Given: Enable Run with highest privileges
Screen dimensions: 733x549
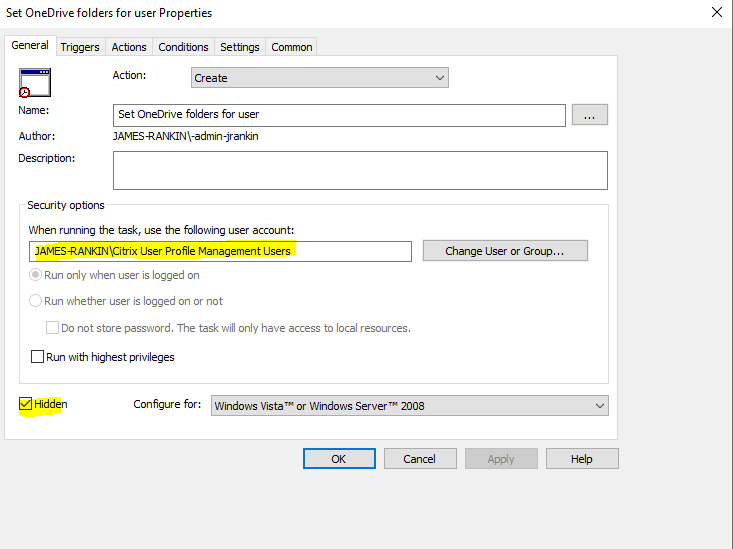Looking at the screenshot, I should pyautogui.click(x=38, y=356).
